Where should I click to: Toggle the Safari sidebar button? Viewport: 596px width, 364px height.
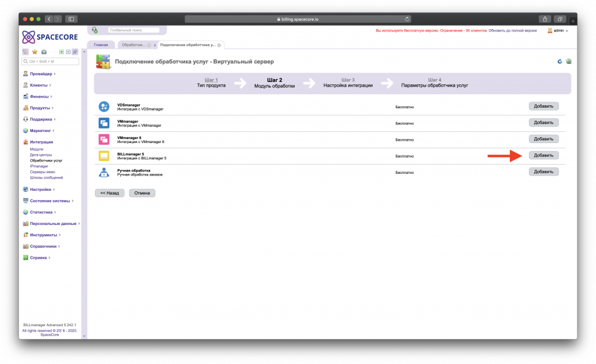71,19
